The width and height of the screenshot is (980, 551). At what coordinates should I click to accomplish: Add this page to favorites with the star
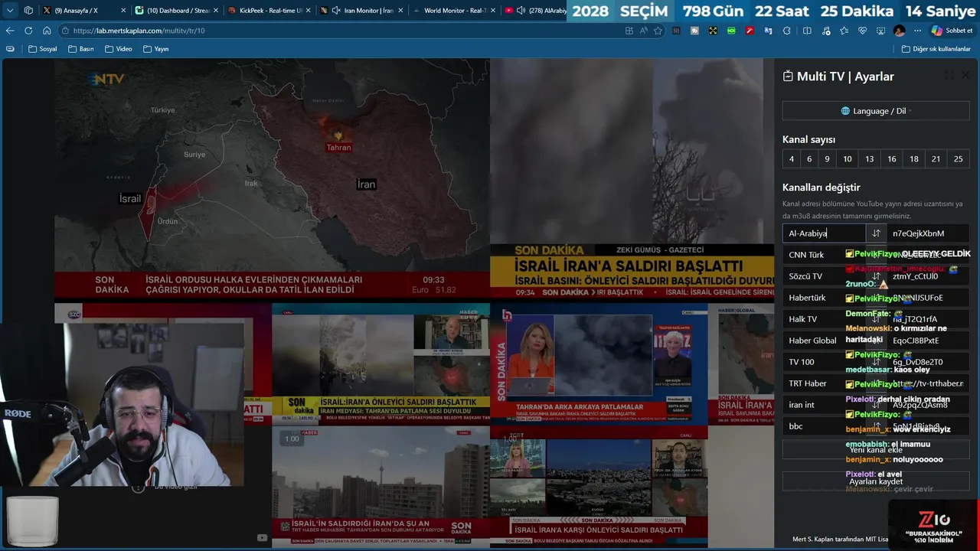click(658, 31)
